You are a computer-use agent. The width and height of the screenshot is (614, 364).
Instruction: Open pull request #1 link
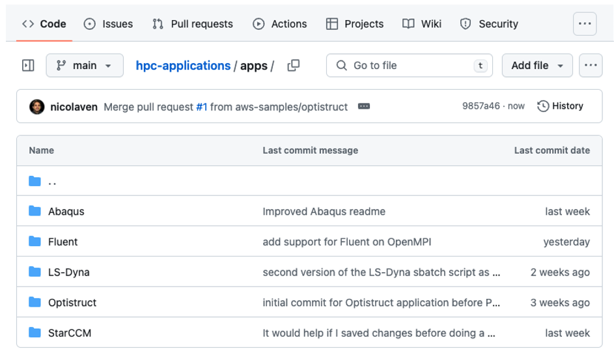[x=201, y=107]
